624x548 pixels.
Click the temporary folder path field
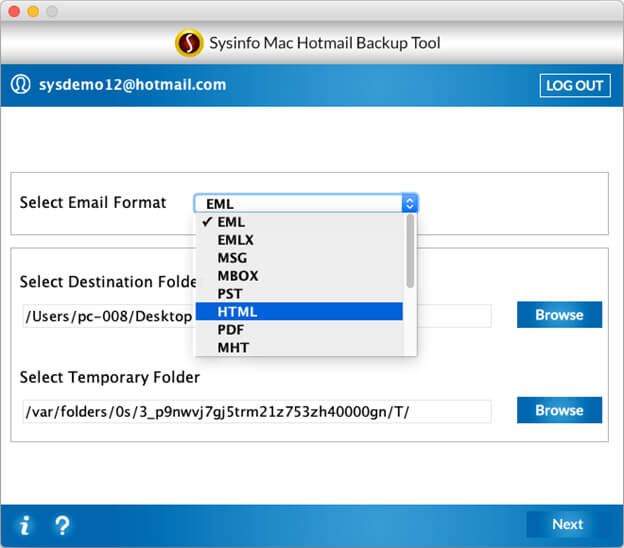point(257,411)
